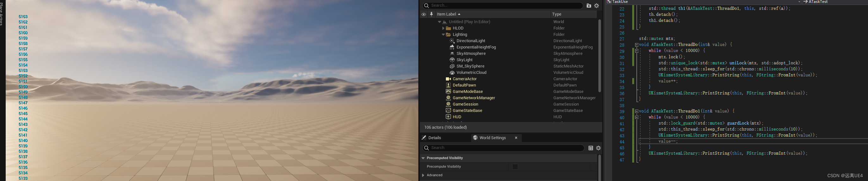
Task: Click the Details pencil icon
Action: tap(424, 138)
